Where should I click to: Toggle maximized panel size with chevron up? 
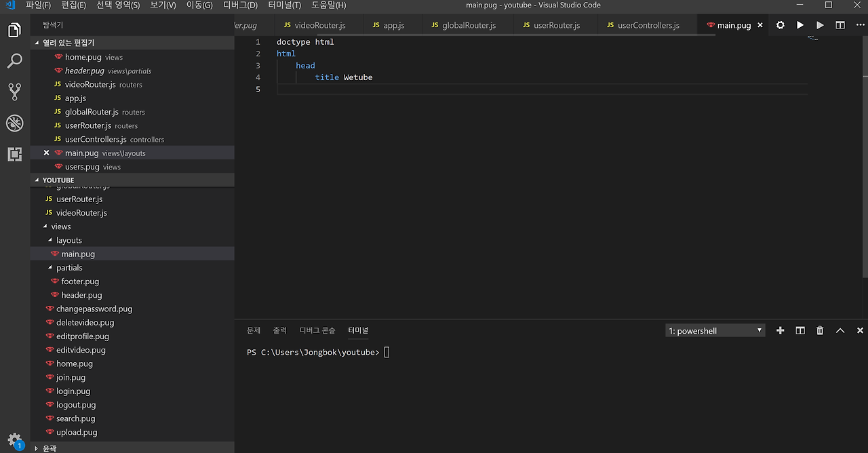(840, 330)
